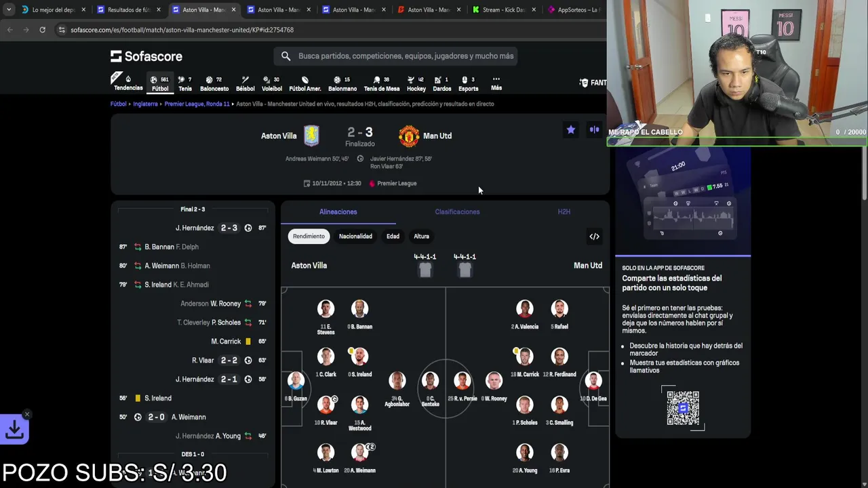868x488 pixels.
Task: Switch to the Clasificaciones tab
Action: 457,211
